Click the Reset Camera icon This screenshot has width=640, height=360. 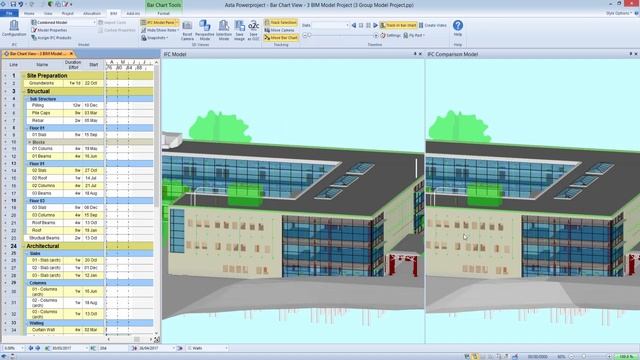[x=187, y=30]
